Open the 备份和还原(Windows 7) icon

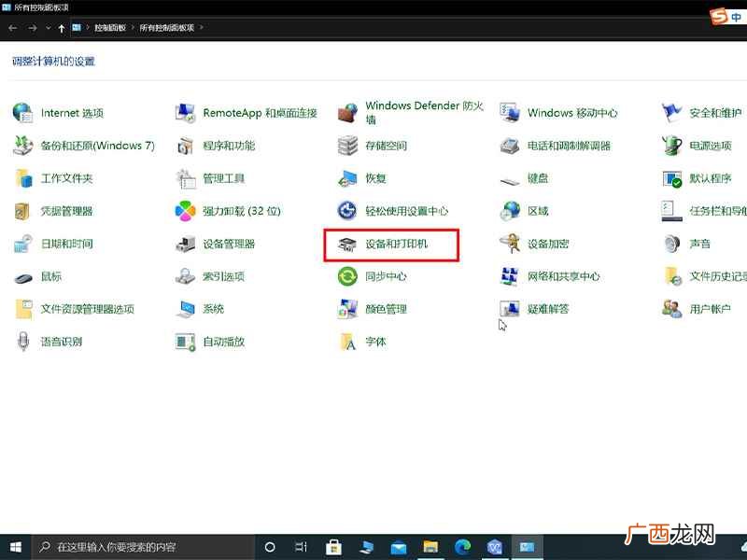pyautogui.click(x=22, y=146)
